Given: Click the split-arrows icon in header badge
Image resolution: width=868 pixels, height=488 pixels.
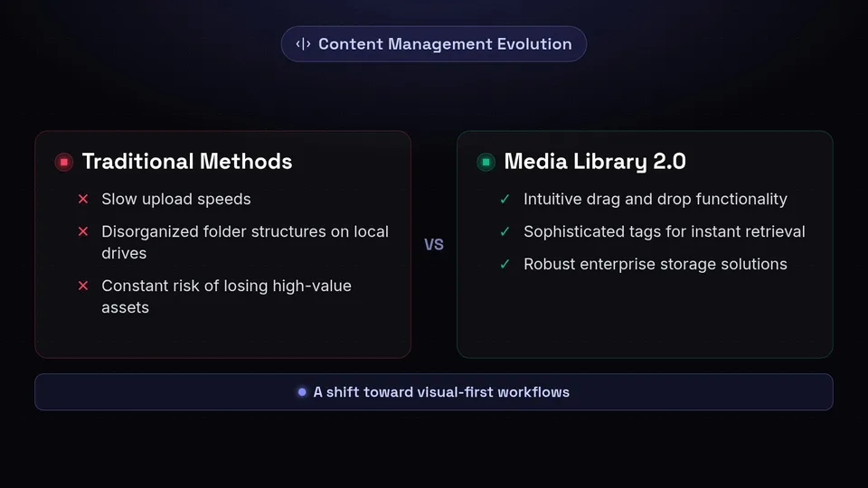Looking at the screenshot, I should pyautogui.click(x=303, y=43).
